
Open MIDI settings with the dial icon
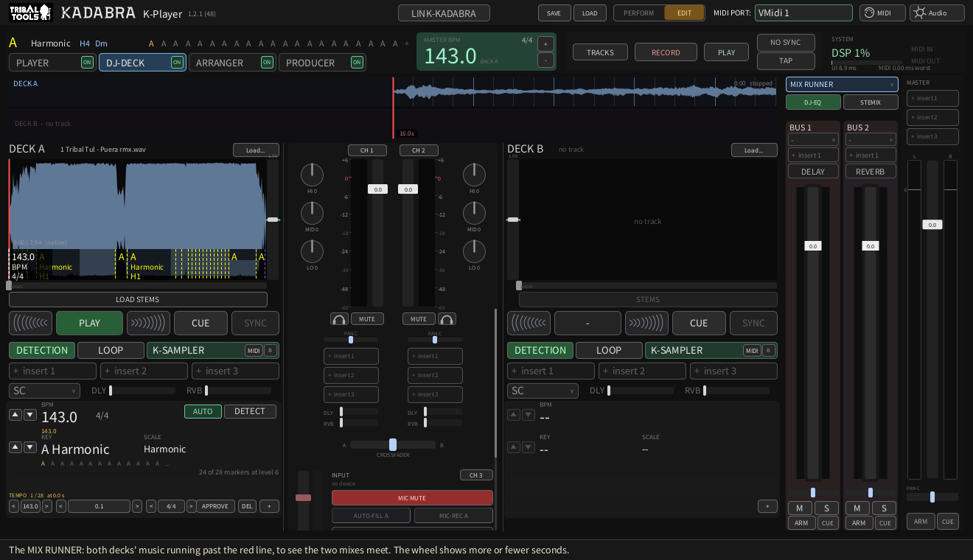[x=882, y=13]
